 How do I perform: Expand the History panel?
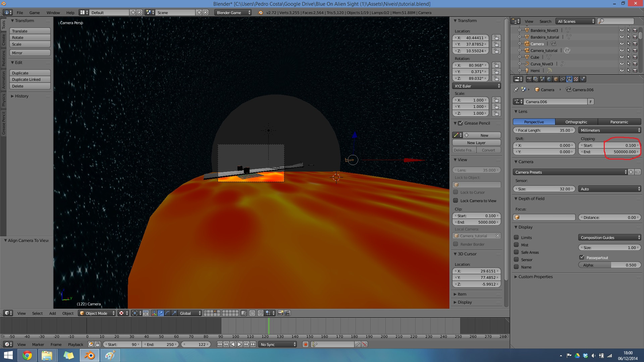coord(21,96)
